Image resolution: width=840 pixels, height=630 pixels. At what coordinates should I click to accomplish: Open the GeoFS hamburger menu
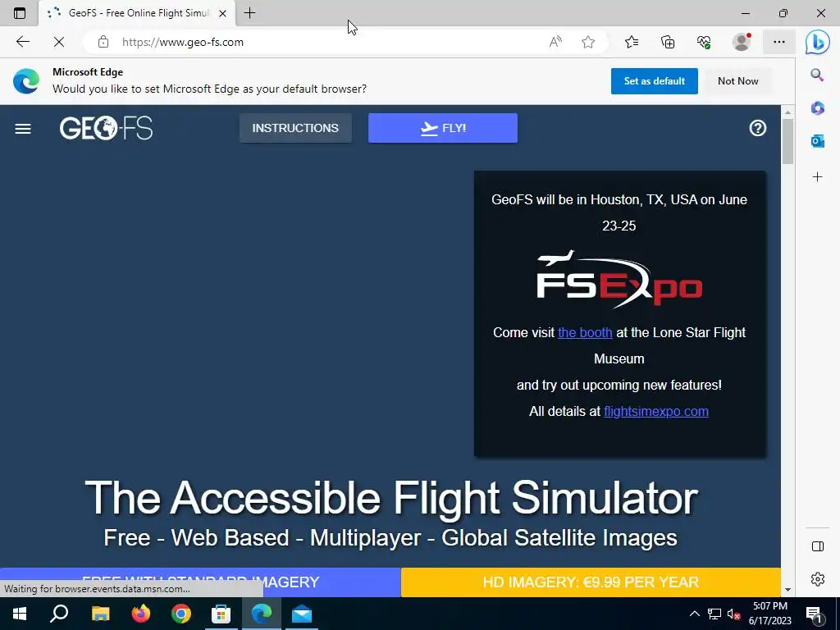click(x=22, y=129)
